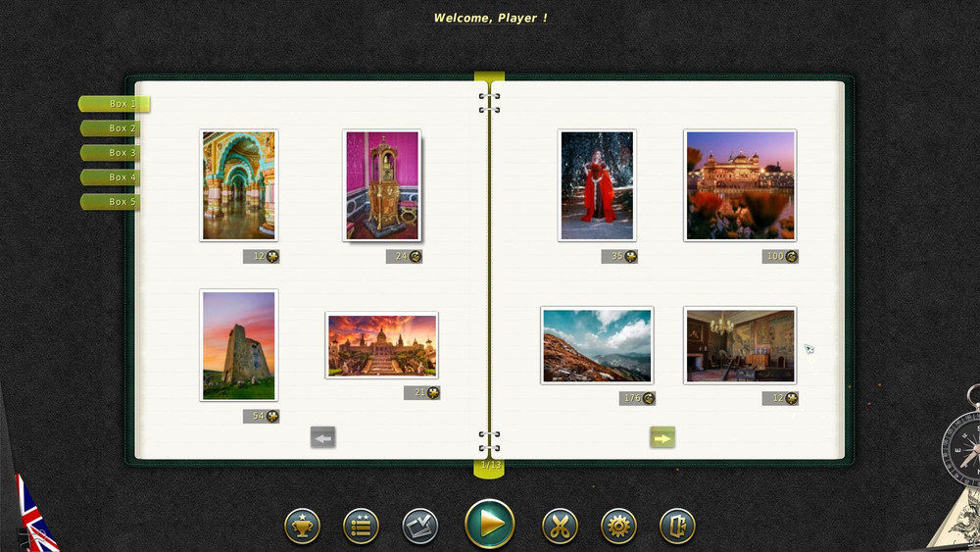Screen dimensions: 980x552
Task: Select the colorful palace arches puzzle
Action: click(x=238, y=185)
